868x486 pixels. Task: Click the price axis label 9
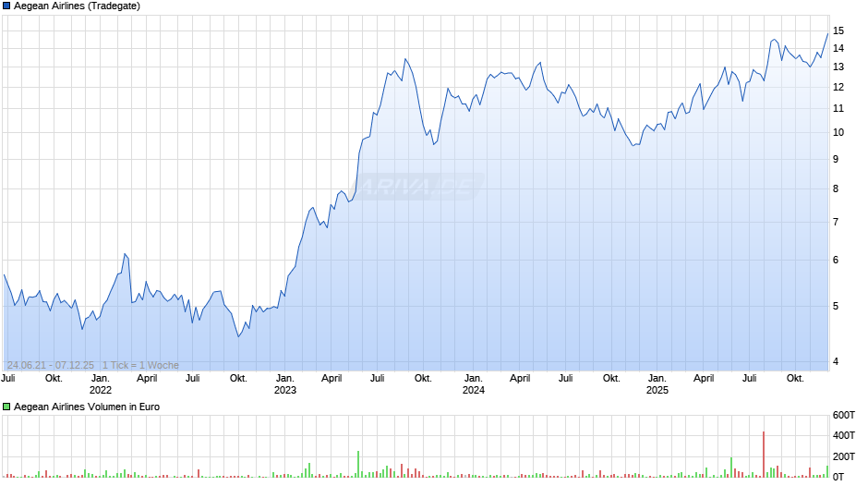click(x=836, y=159)
